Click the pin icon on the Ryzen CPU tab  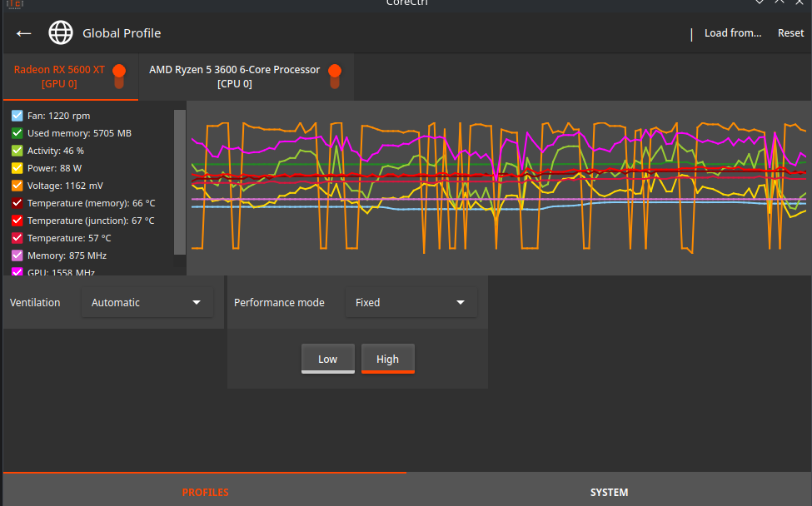coord(335,77)
